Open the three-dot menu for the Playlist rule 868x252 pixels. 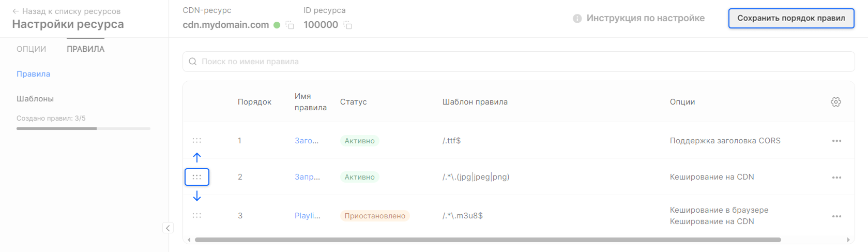[x=836, y=216]
